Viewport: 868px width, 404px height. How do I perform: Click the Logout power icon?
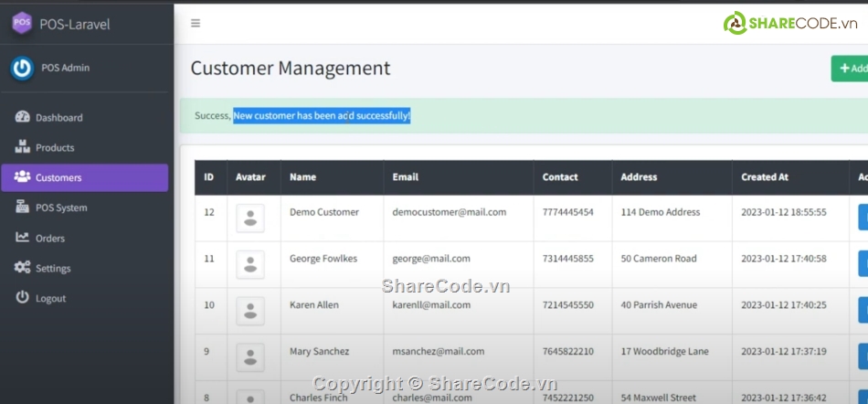tap(22, 297)
